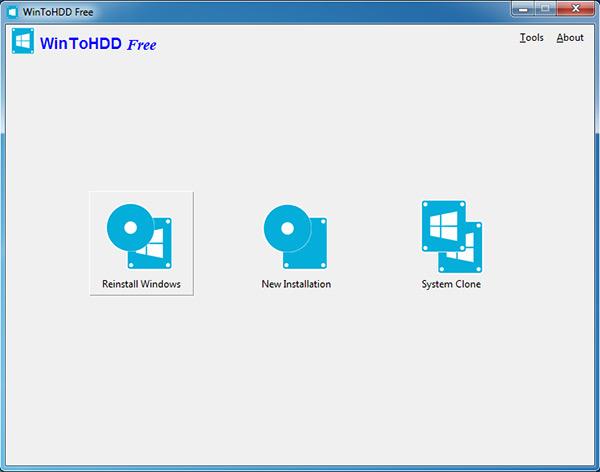600x472 pixels.
Task: Click the blue WinToHDD header title text
Action: pyautogui.click(x=81, y=44)
